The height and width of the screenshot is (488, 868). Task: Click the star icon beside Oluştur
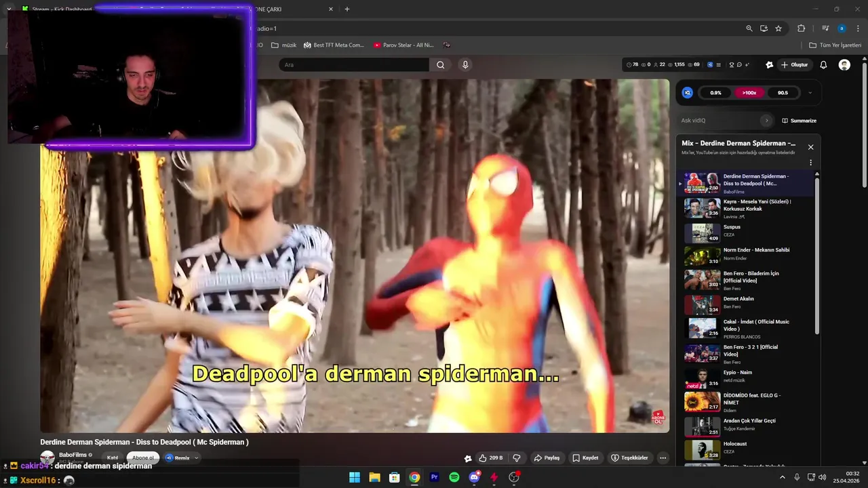(x=769, y=65)
